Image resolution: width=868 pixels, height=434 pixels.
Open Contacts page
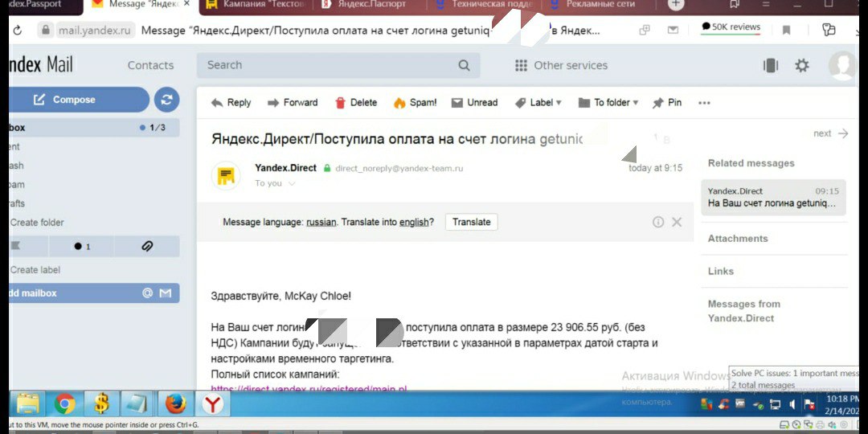[x=150, y=65]
